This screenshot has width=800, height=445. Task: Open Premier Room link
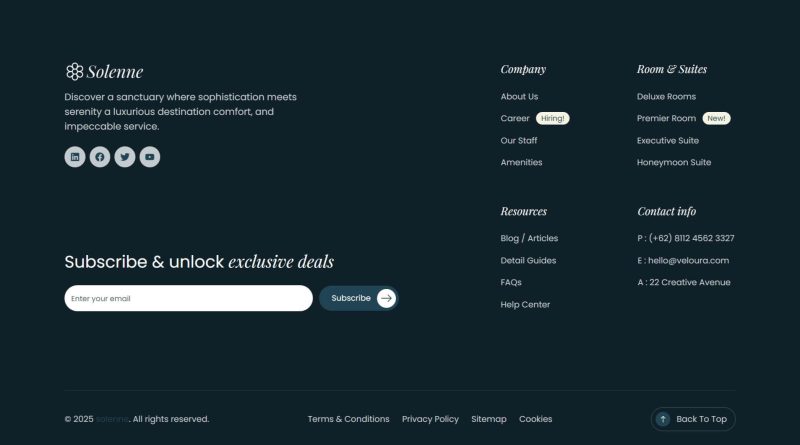tap(666, 118)
